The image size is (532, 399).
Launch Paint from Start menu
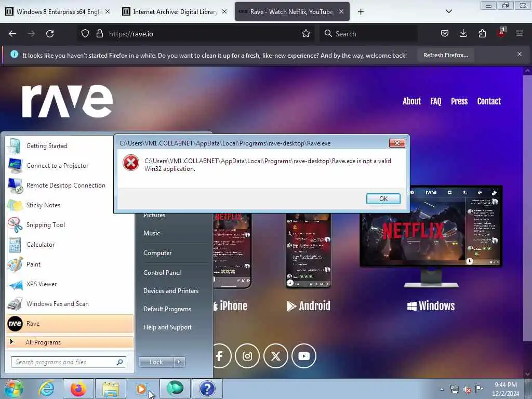coord(70,264)
